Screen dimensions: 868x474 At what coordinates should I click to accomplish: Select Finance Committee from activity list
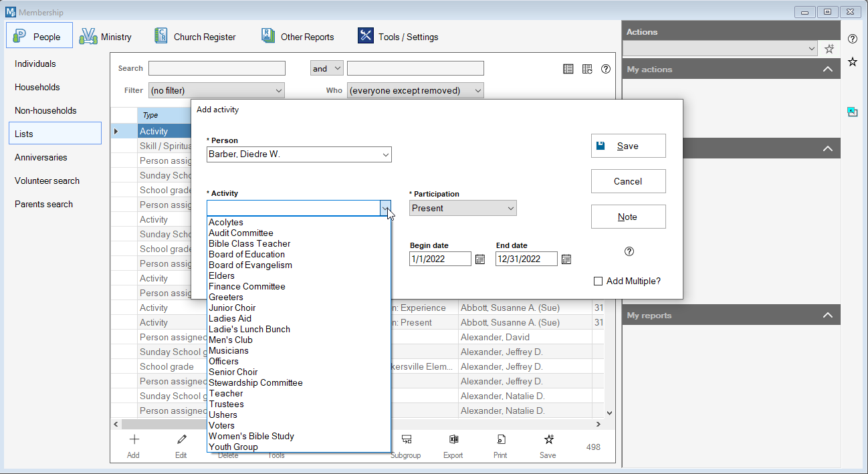click(x=247, y=287)
